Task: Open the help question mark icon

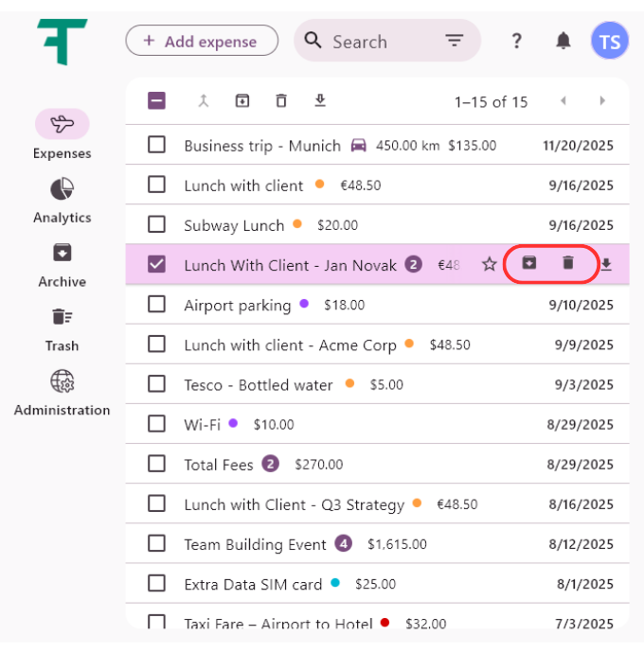Action: click(516, 41)
